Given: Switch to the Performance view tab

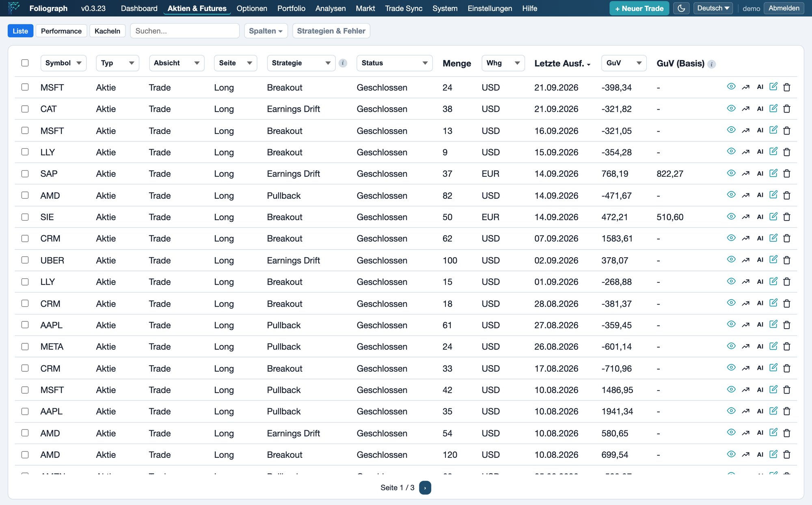Looking at the screenshot, I should click(x=61, y=31).
